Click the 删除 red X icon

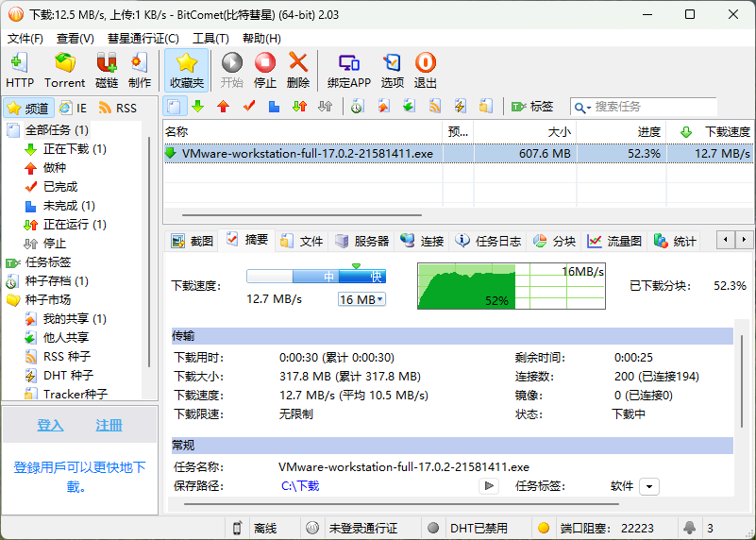(x=298, y=70)
